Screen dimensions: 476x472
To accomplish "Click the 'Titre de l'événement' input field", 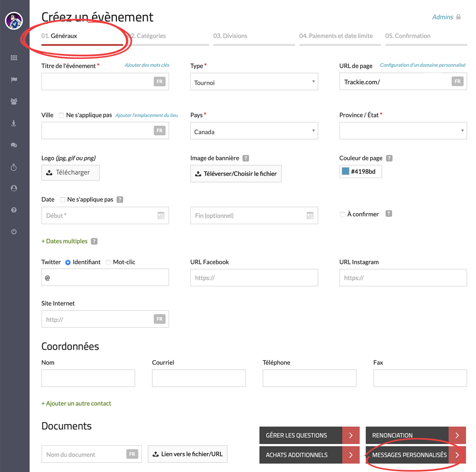I will click(97, 82).
